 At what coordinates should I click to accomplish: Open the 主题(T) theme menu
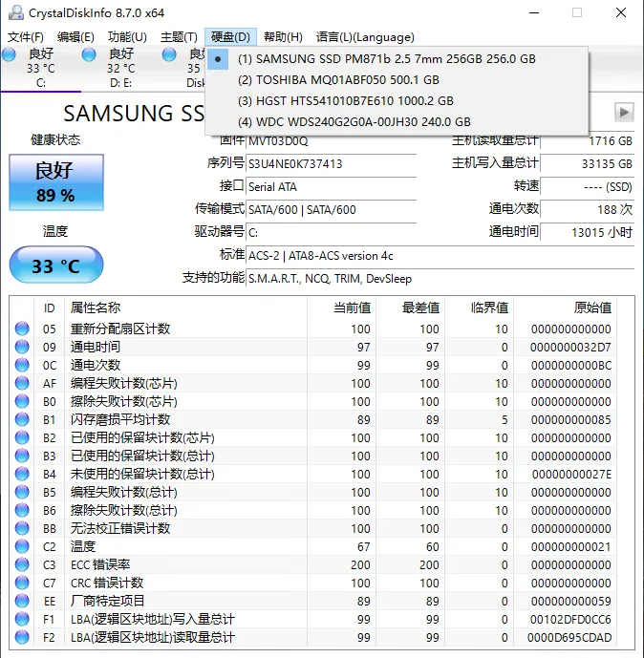tap(179, 37)
